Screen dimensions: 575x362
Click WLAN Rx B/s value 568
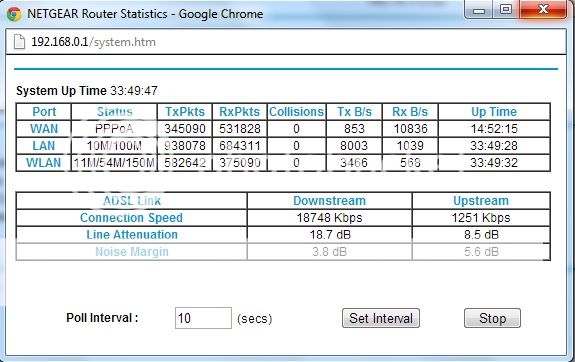tap(410, 162)
